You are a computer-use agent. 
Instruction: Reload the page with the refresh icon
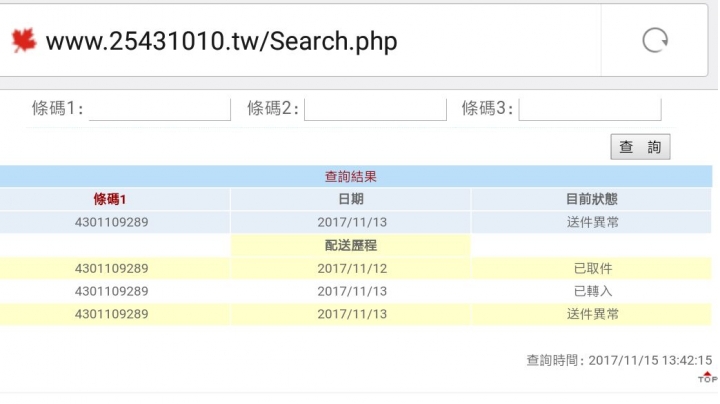coord(655,40)
